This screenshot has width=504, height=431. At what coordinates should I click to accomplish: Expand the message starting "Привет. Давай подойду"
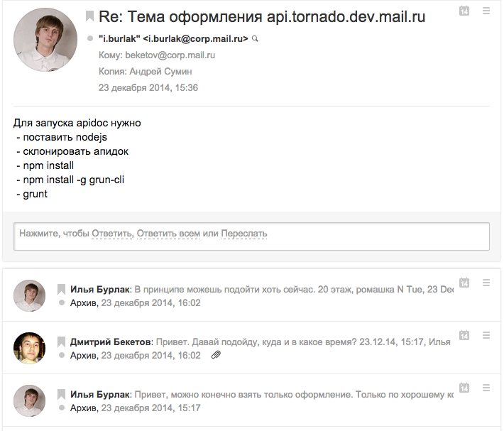(302, 342)
